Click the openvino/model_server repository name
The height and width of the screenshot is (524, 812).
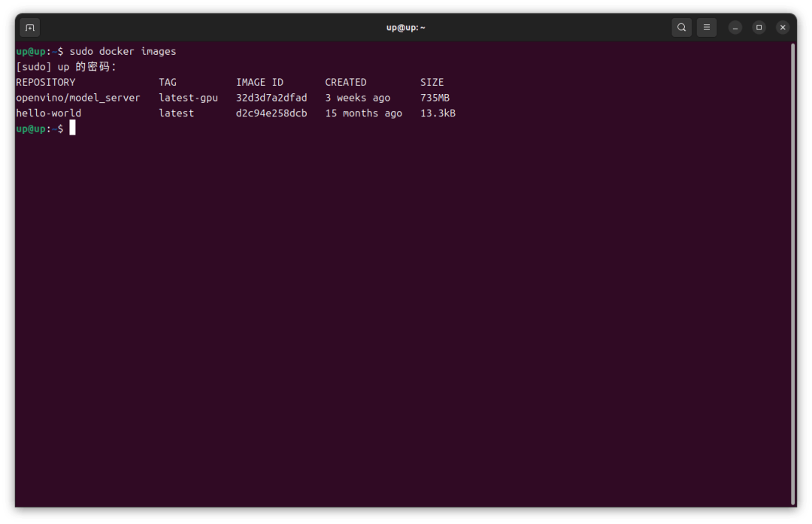(77, 98)
